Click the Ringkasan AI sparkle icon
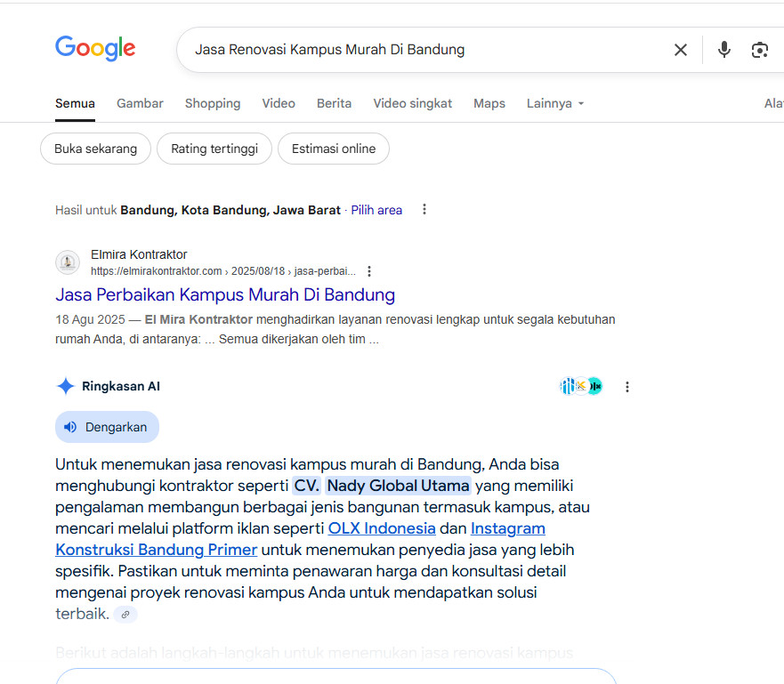 (66, 386)
